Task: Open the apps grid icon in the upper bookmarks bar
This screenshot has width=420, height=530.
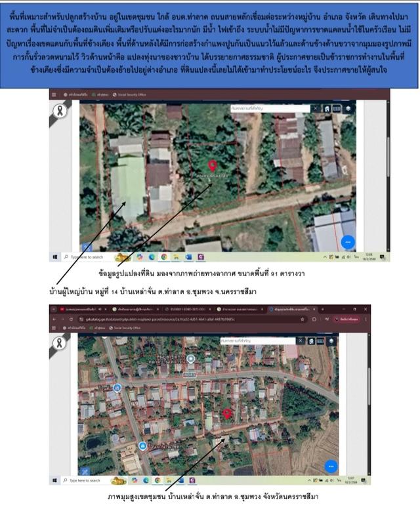Action: [54, 94]
